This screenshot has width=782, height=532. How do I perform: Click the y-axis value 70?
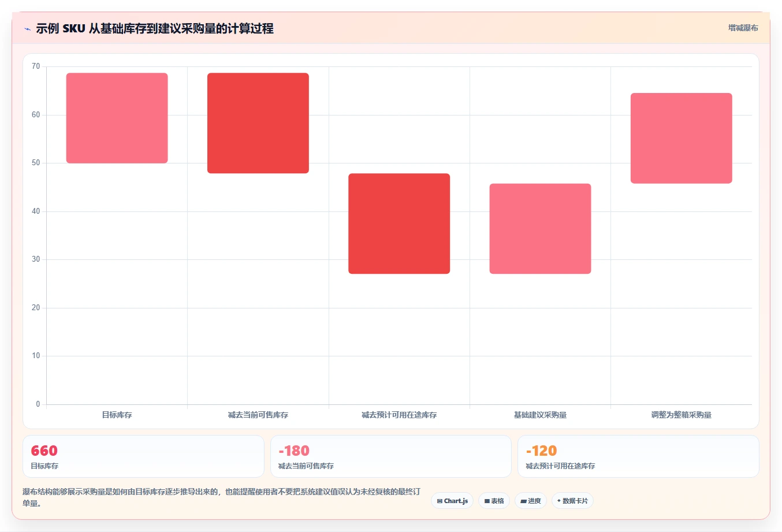coord(36,66)
